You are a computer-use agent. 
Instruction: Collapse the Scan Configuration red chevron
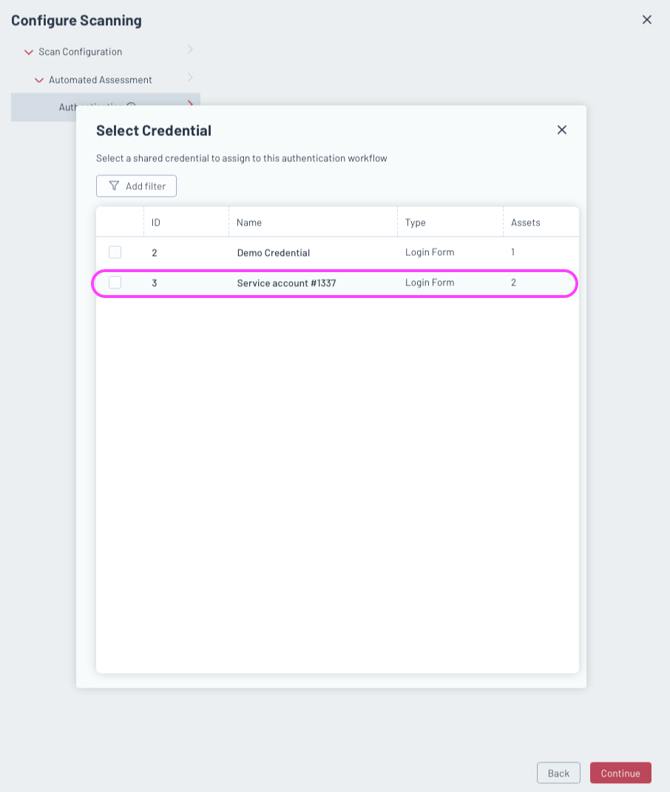29,52
